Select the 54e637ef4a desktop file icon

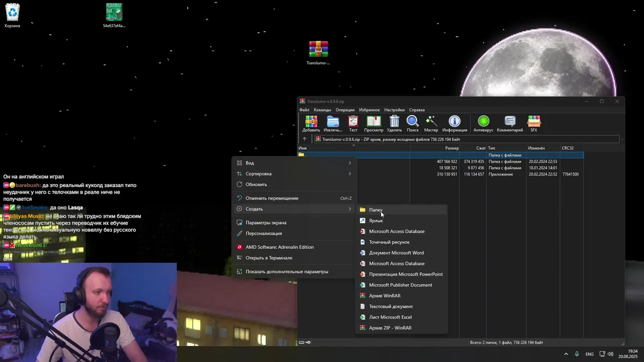pos(114,16)
